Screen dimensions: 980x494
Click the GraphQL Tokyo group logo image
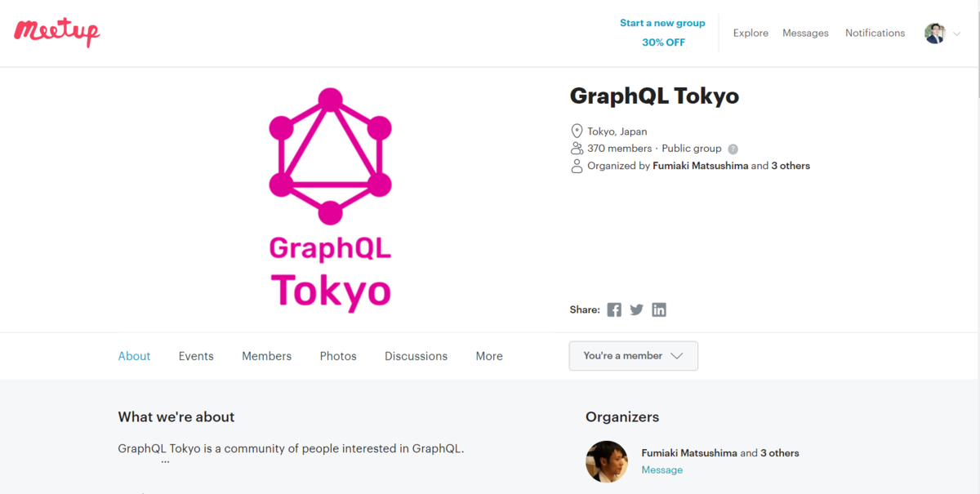330,200
